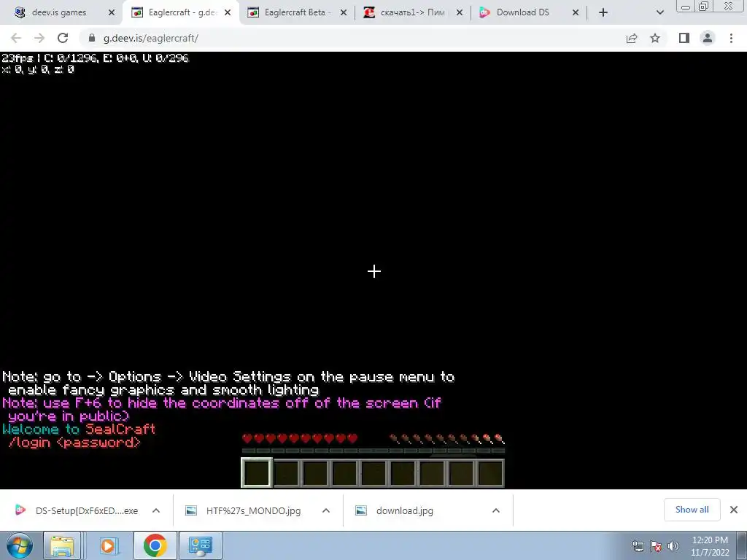Open the network tray icon

(638, 546)
